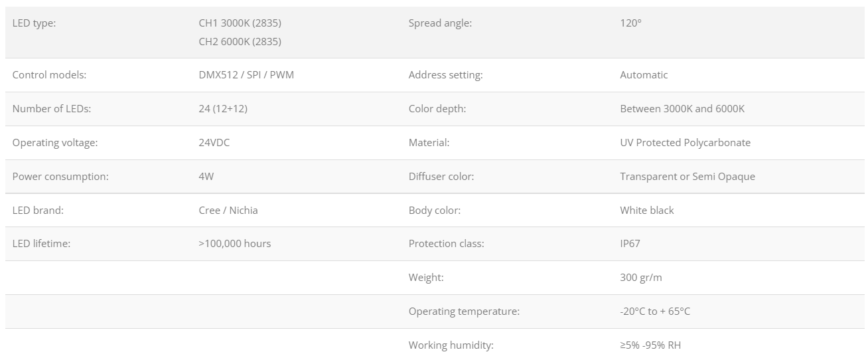Click the "300 gr/m" weight value
This screenshot has height=362, width=868.
coord(641,278)
